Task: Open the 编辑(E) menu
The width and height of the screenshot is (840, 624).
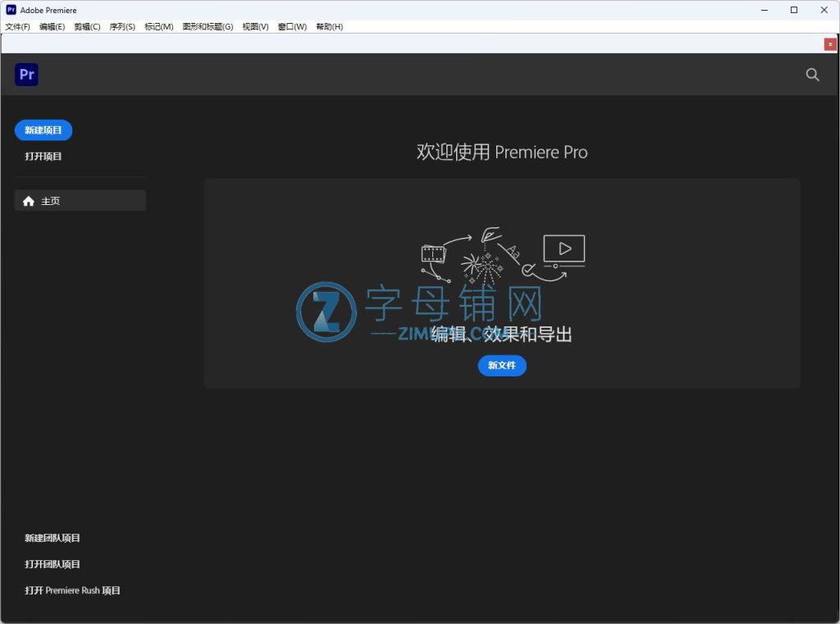Action: pyautogui.click(x=52, y=27)
